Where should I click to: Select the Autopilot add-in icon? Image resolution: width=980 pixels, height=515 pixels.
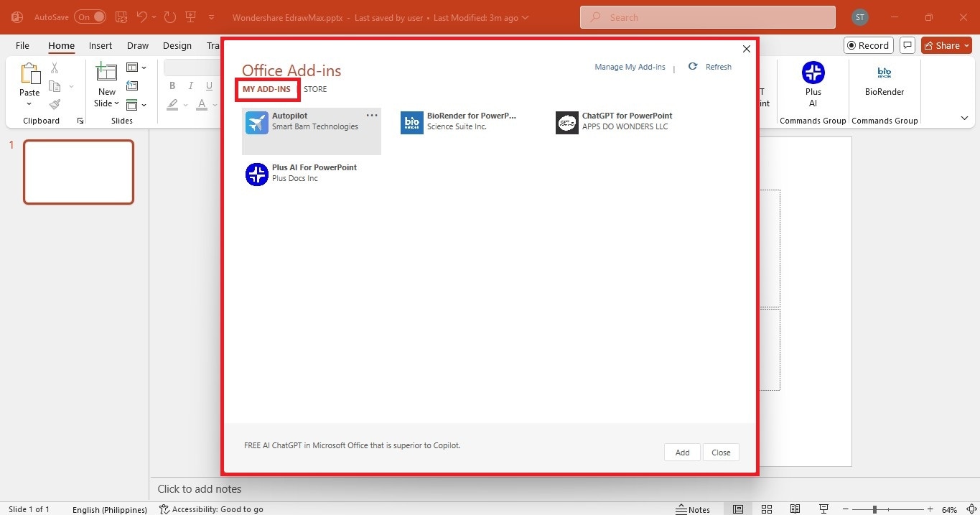pos(256,122)
